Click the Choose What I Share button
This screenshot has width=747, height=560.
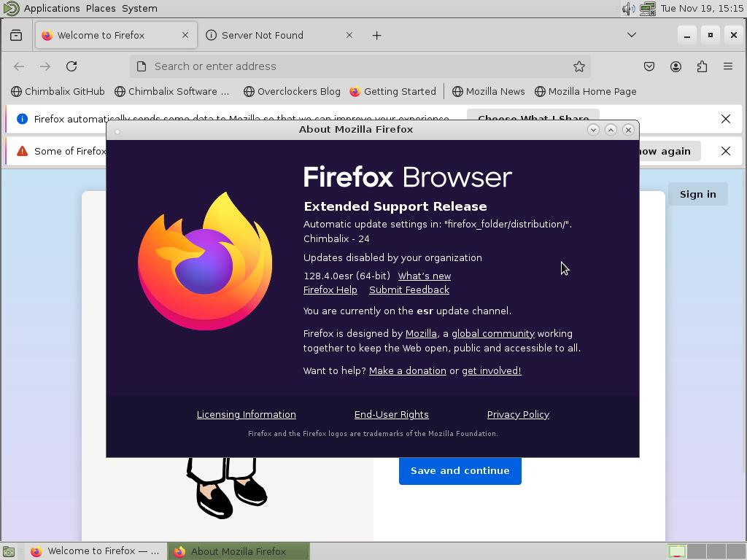(533, 116)
